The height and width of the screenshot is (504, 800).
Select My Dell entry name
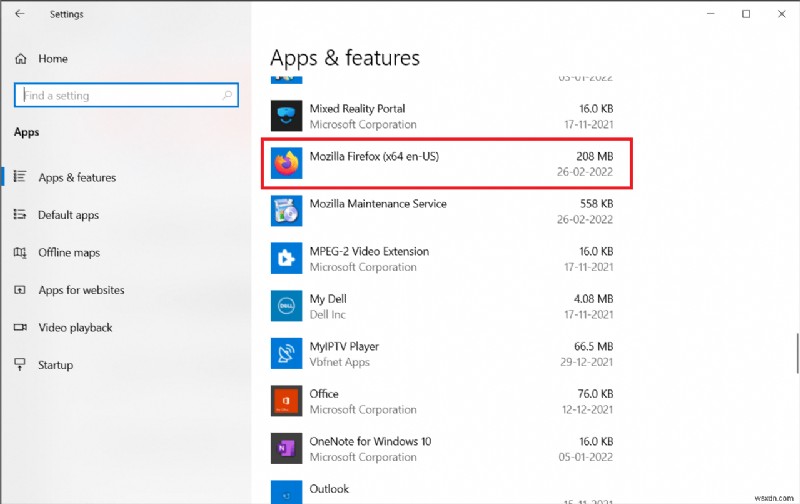[328, 299]
